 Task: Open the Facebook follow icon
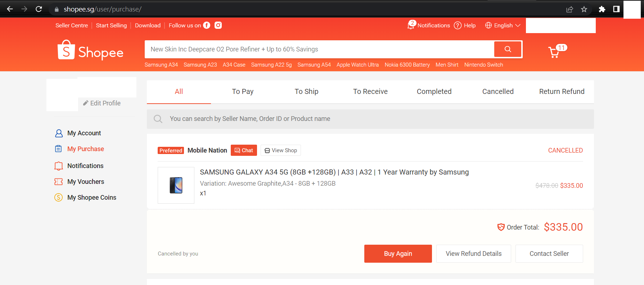207,25
